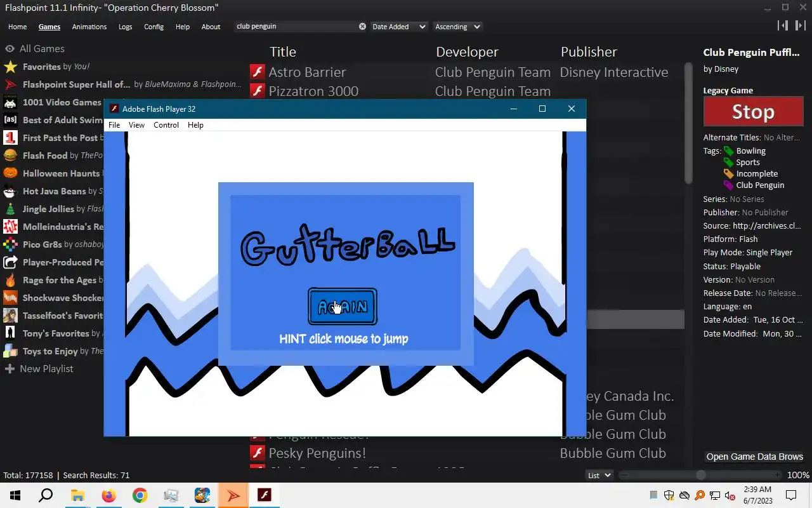Open the Molleindustria playlist icon
This screenshot has height=508, width=812.
(10, 227)
